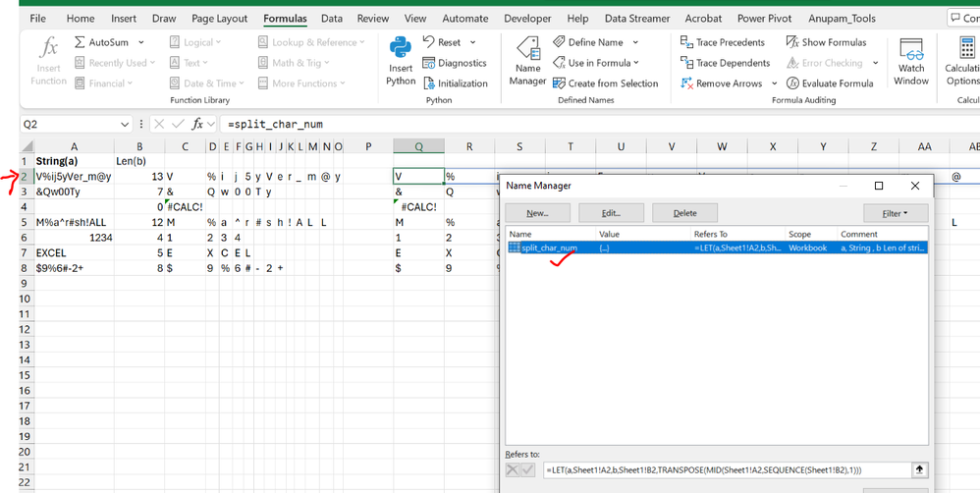Open Recently Used functions
The image size is (980, 493).
click(114, 63)
